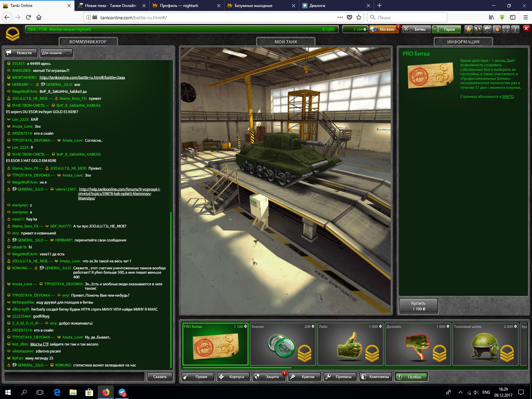The width and height of the screenshot is (532, 399).
Task: Open the Мосты CTF battle link in chat
Action: click(x=40, y=344)
